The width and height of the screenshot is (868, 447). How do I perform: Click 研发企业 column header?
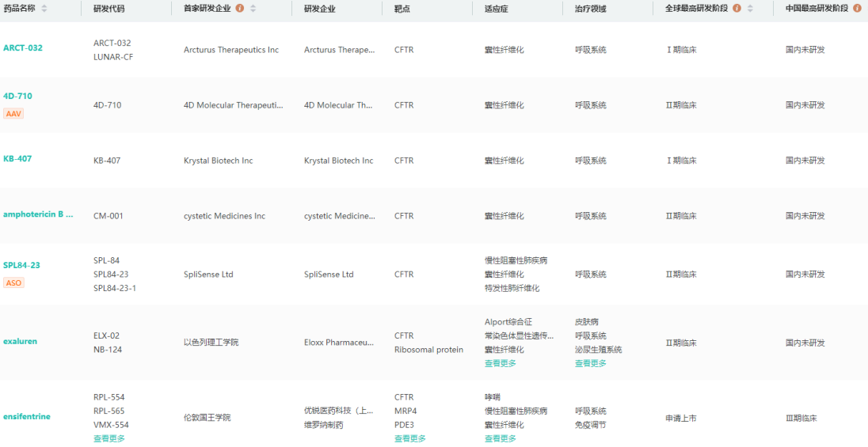(x=319, y=8)
